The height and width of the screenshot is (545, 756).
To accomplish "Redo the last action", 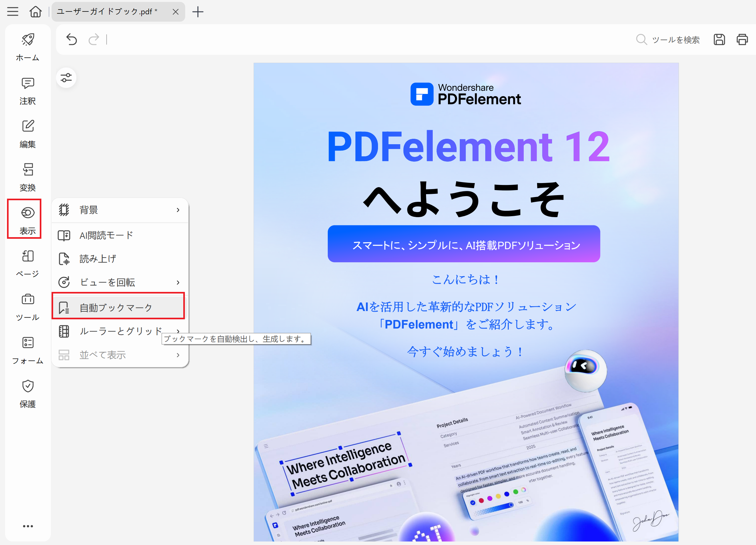I will [x=94, y=39].
